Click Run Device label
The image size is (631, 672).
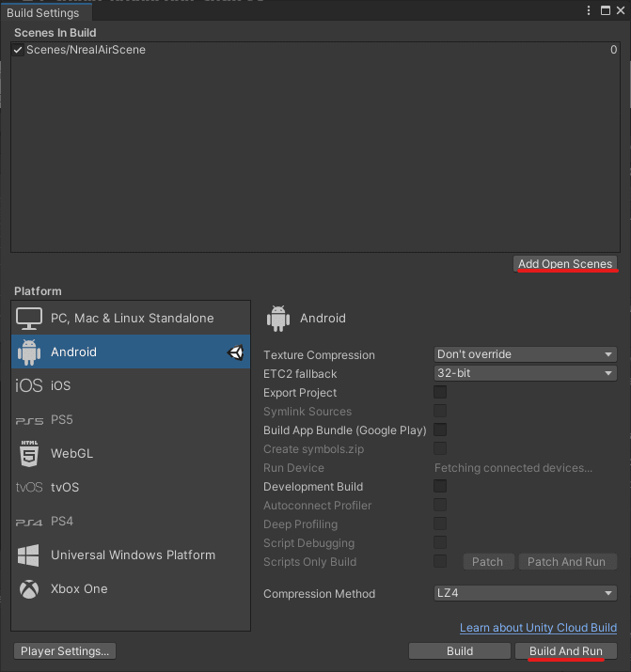tap(293, 468)
